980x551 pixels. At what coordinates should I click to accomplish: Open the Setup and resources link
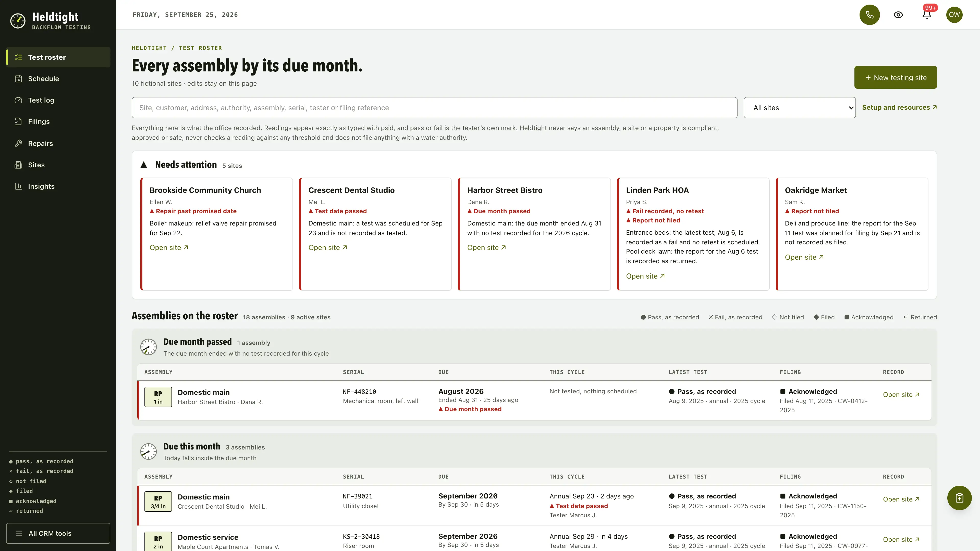point(899,108)
